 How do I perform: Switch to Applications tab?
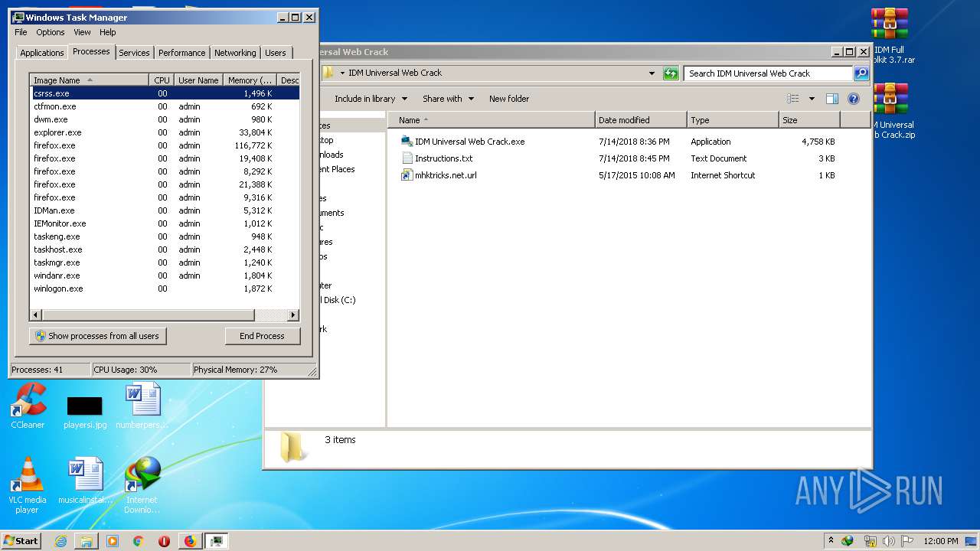tap(41, 53)
